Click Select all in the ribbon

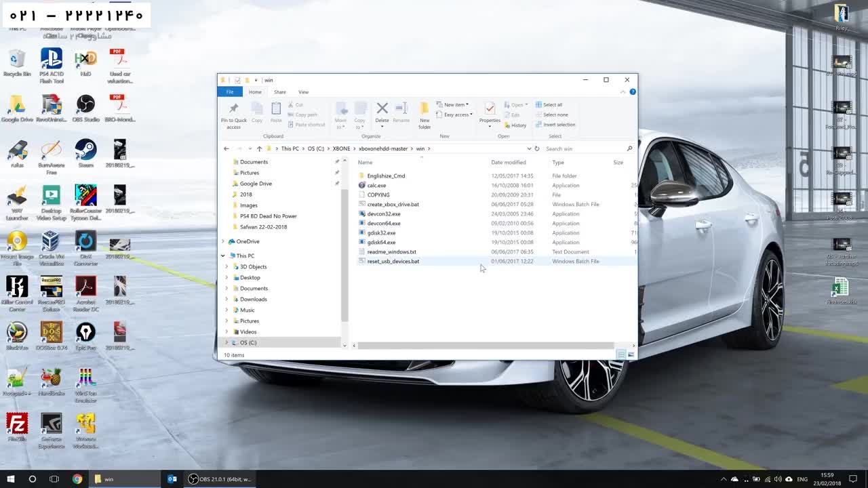(x=549, y=104)
